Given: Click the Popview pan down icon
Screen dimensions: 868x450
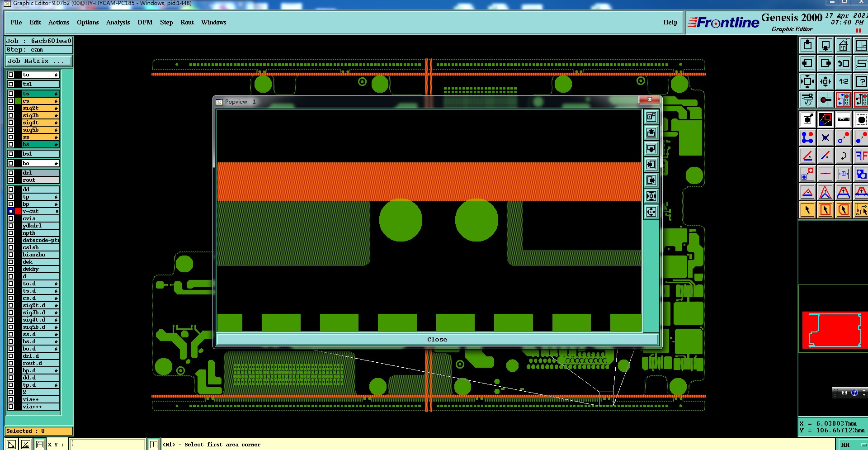Looking at the screenshot, I should click(x=651, y=148).
